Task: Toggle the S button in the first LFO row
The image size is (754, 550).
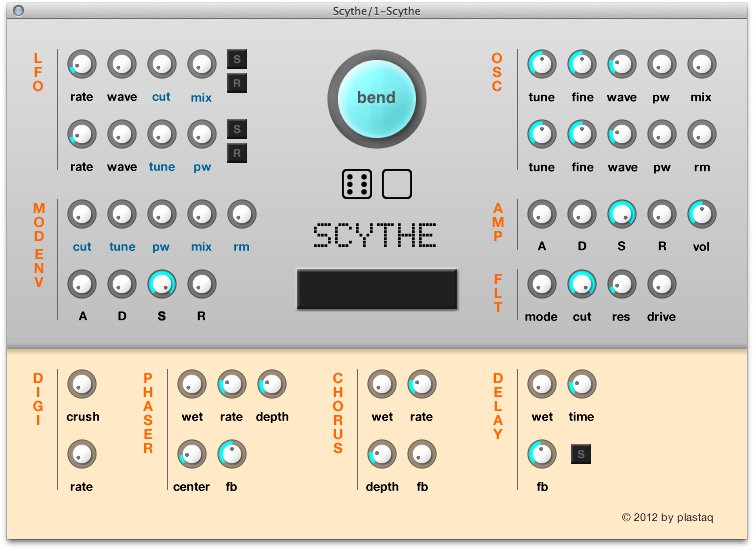Action: pos(237,60)
